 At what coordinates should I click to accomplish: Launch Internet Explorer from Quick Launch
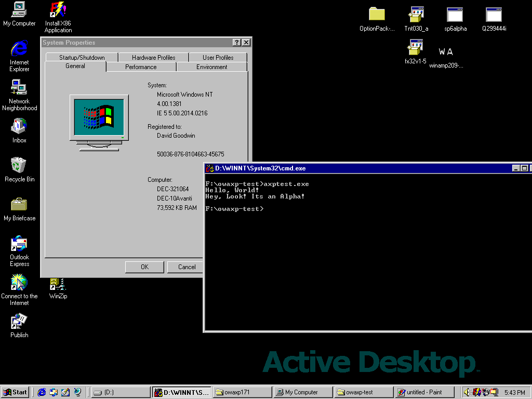(42, 392)
